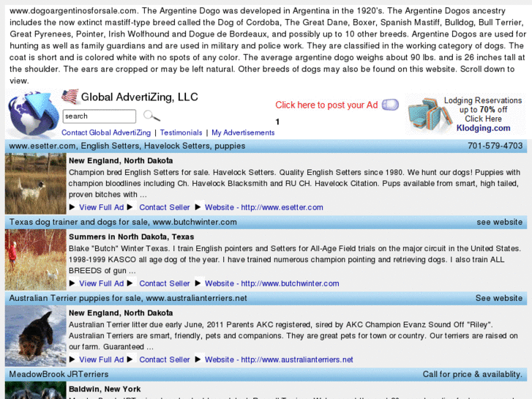Open My Advertisements link
The height and width of the screenshot is (399, 532).
243,133
